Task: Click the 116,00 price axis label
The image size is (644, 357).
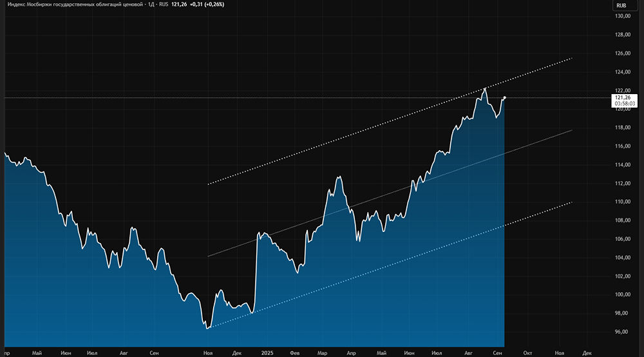Action: point(623,146)
